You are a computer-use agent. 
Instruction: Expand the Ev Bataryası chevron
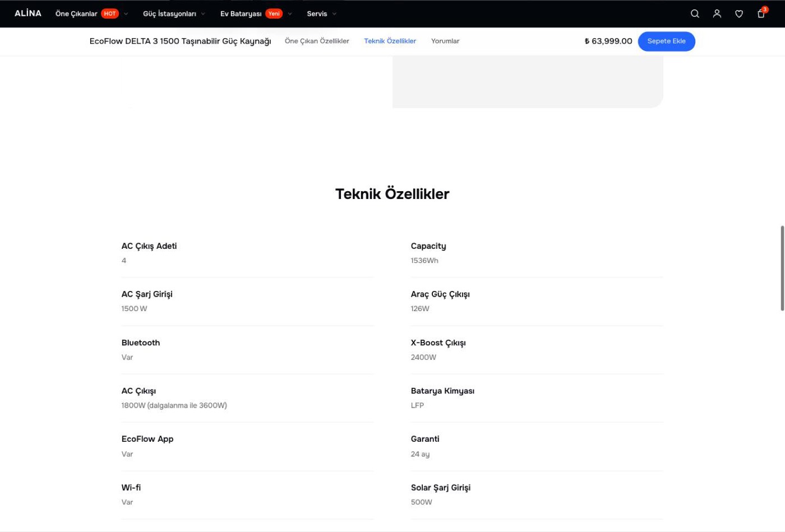click(x=290, y=14)
